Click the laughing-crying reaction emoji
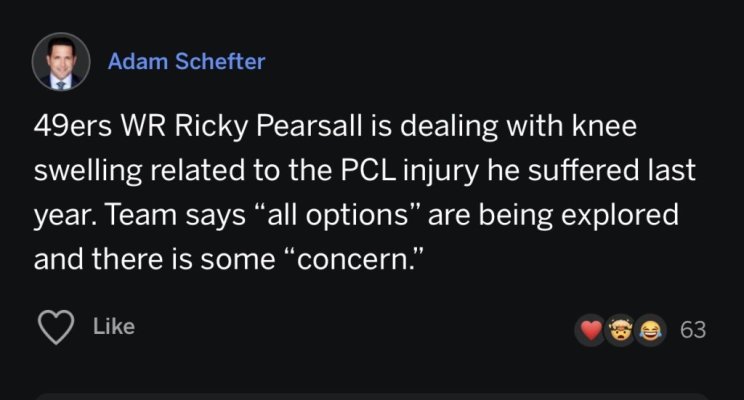Screen dimensions: 744x400 [650, 330]
